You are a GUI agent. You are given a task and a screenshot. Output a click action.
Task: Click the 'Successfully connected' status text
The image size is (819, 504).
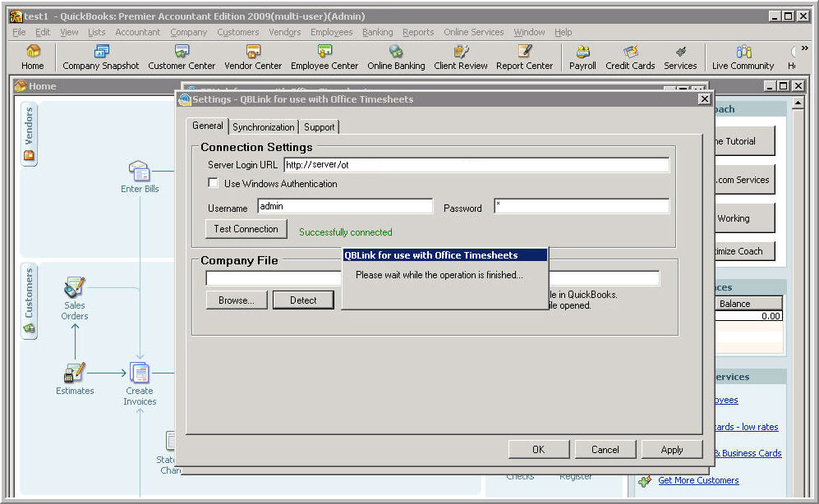coord(345,232)
